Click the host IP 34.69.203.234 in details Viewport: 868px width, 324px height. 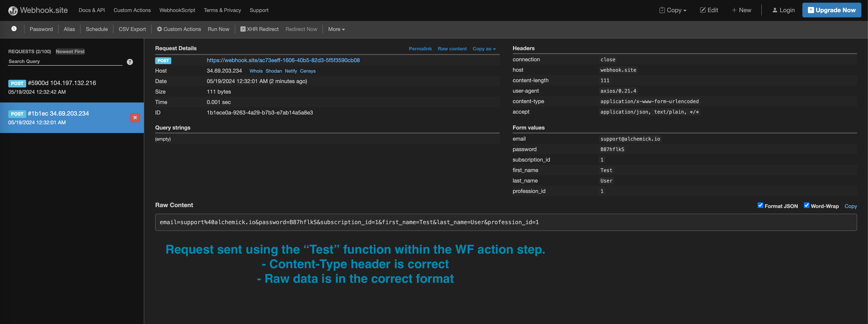(224, 71)
